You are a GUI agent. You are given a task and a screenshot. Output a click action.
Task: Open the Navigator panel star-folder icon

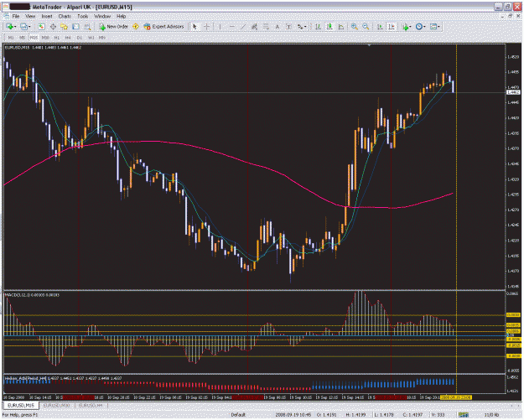pyautogui.click(x=65, y=27)
